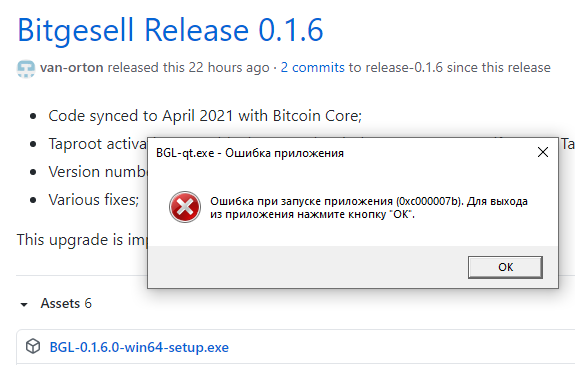The width and height of the screenshot is (575, 365).
Task: Click the package cube icon beside setup file
Action: [33, 346]
